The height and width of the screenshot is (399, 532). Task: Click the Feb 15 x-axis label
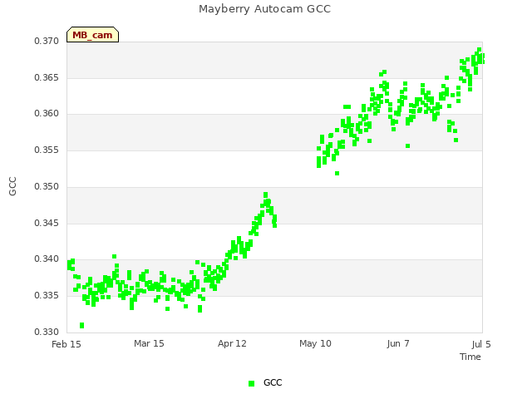point(66,344)
